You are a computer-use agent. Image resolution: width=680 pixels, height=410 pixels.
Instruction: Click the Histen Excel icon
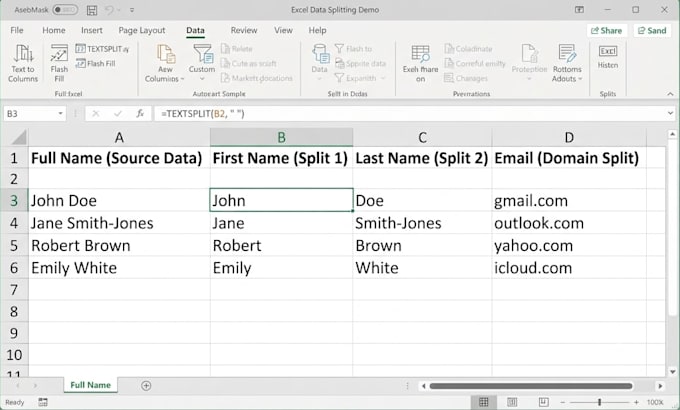pyautogui.click(x=608, y=52)
